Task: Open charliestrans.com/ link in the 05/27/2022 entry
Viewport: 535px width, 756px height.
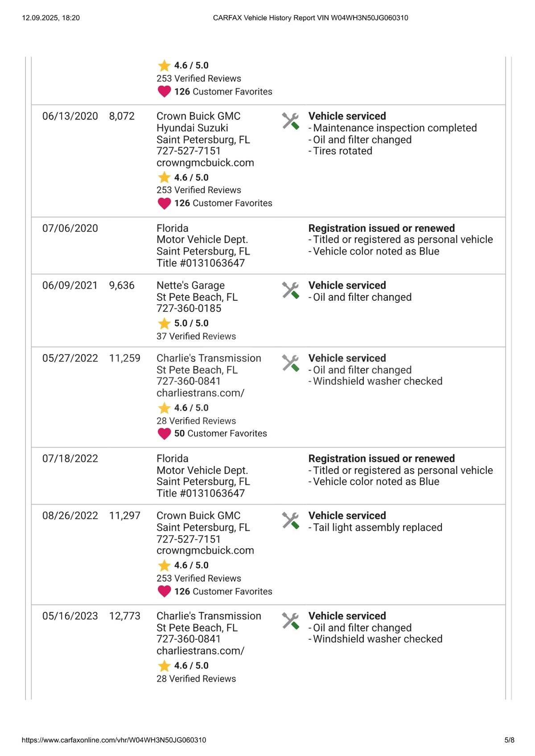Action: click(x=200, y=393)
